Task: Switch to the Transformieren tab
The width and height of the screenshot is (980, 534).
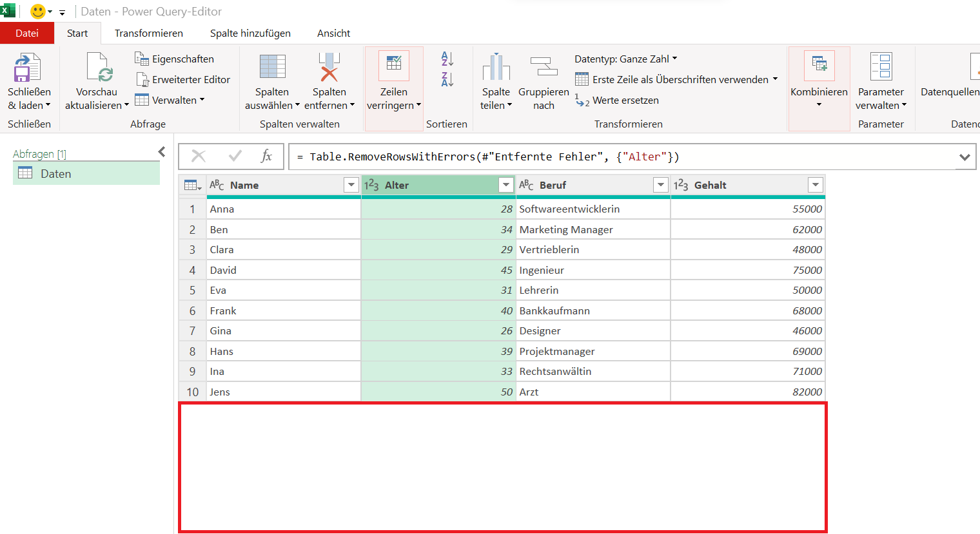Action: 149,33
